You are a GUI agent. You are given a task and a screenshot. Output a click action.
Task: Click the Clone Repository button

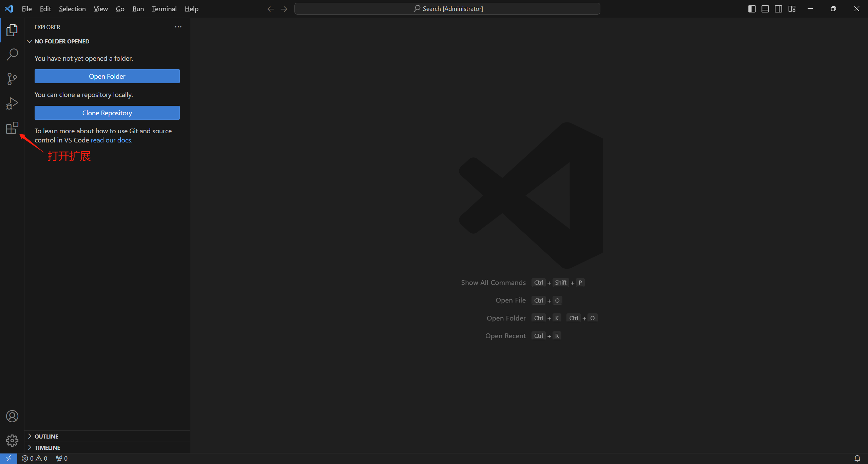tap(107, 113)
